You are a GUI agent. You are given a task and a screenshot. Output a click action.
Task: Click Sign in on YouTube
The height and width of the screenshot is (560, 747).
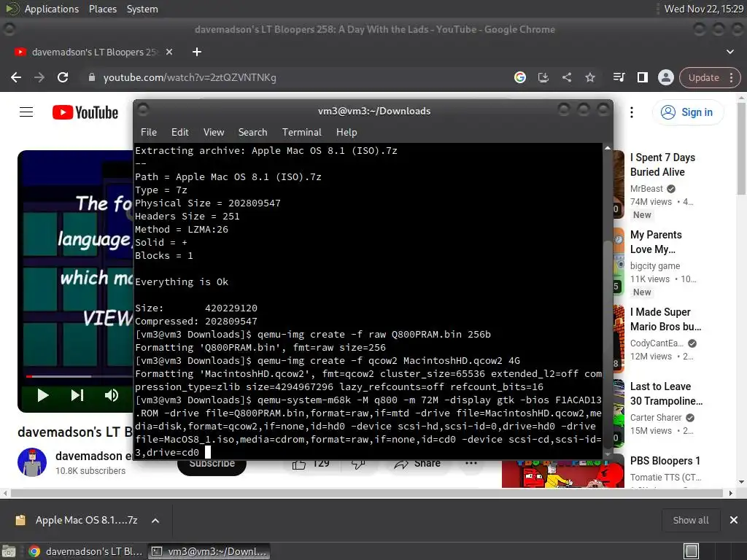[x=687, y=112]
